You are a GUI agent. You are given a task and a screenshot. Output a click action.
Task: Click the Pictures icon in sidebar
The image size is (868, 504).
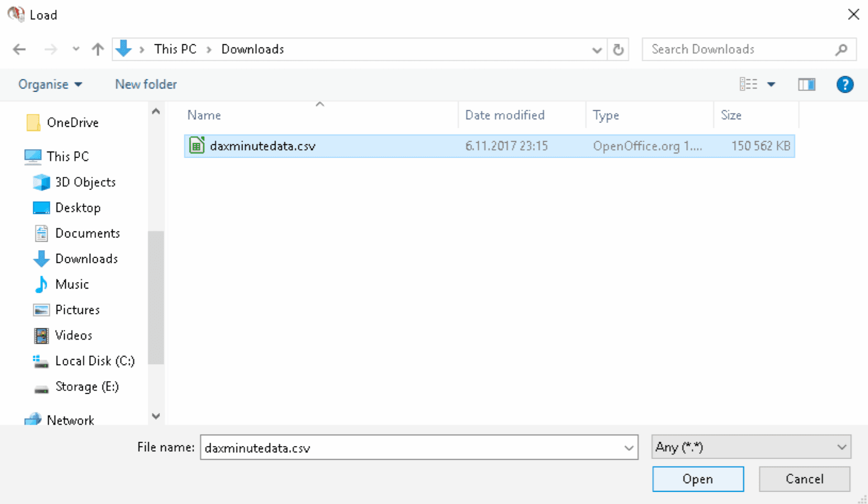pos(41,310)
